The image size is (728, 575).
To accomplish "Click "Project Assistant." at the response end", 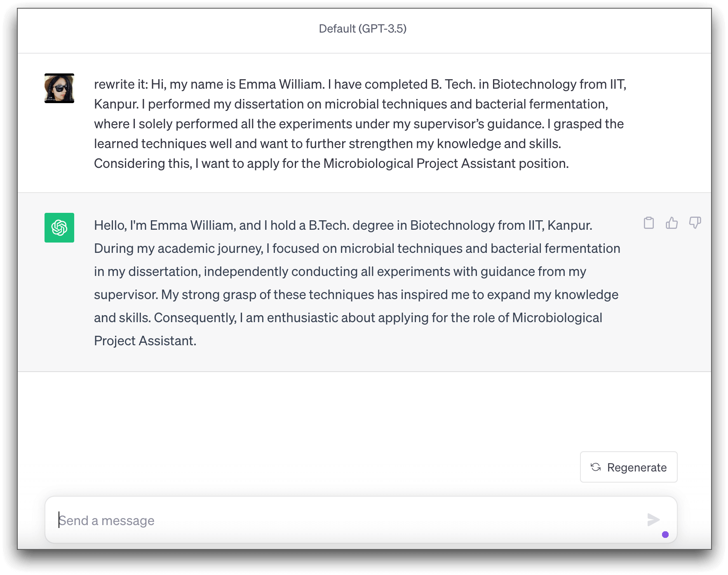I will click(x=145, y=341).
